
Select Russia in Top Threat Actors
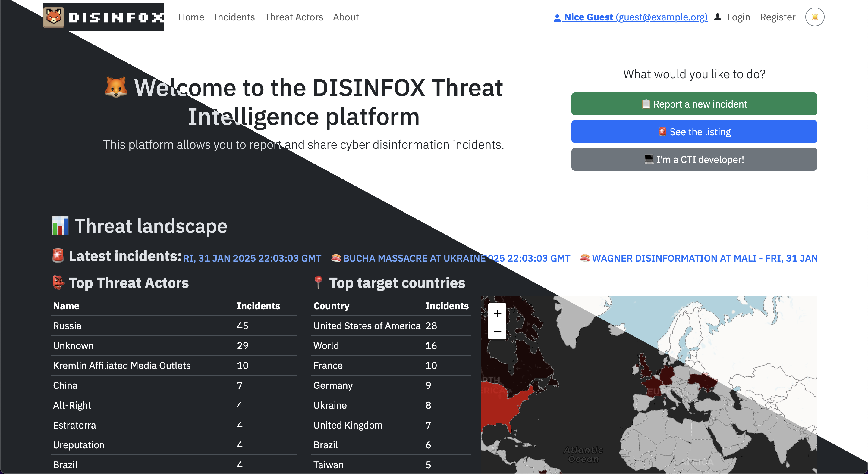[x=173, y=325]
